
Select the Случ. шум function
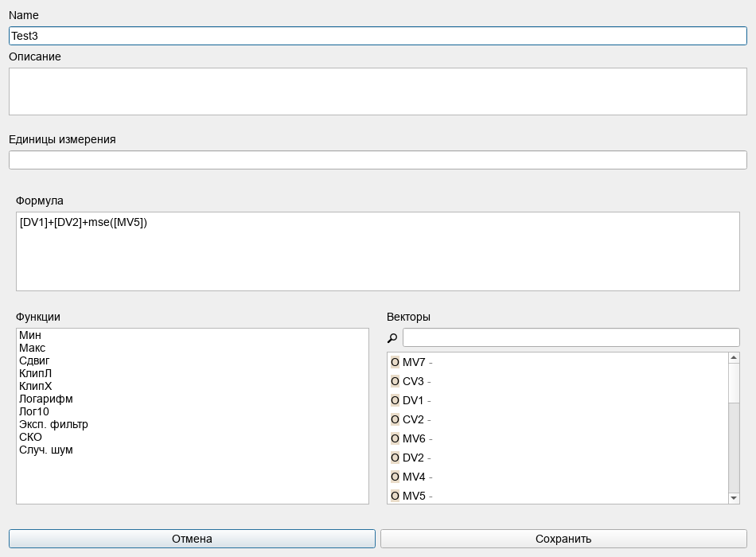point(46,450)
